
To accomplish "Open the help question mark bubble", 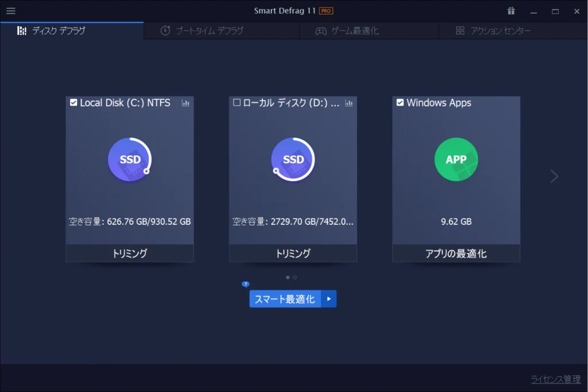I will (246, 285).
